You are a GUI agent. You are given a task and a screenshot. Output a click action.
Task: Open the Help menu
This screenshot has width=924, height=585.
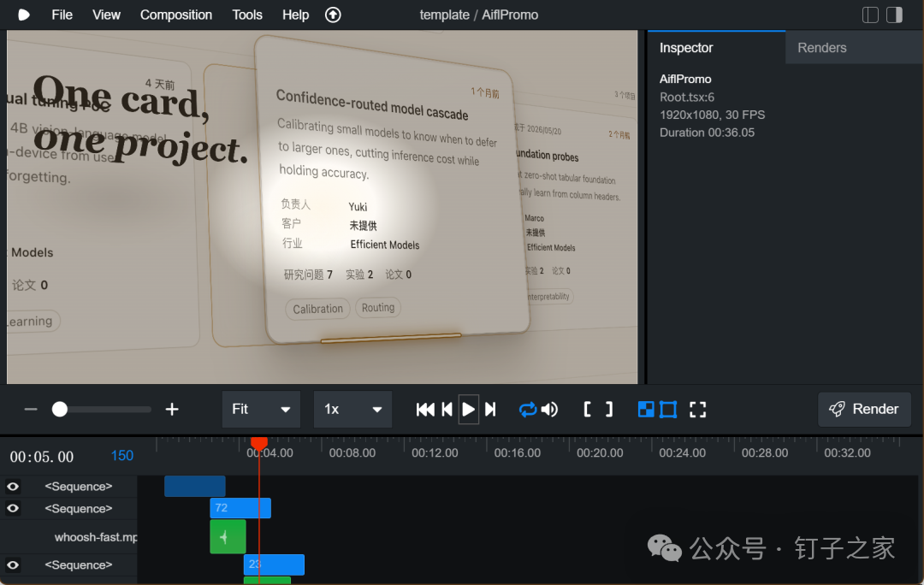pyautogui.click(x=295, y=15)
